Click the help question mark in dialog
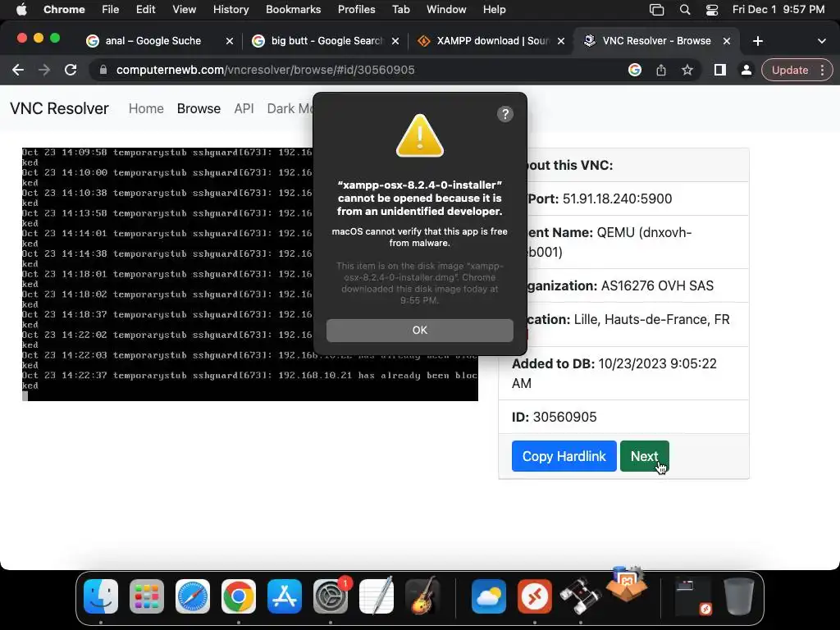Viewport: 840px width, 630px height. (x=505, y=114)
